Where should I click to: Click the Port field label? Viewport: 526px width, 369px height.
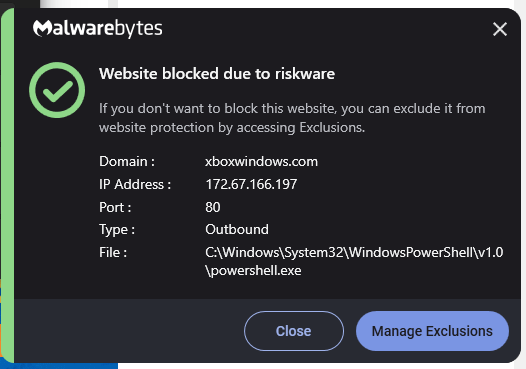[115, 207]
